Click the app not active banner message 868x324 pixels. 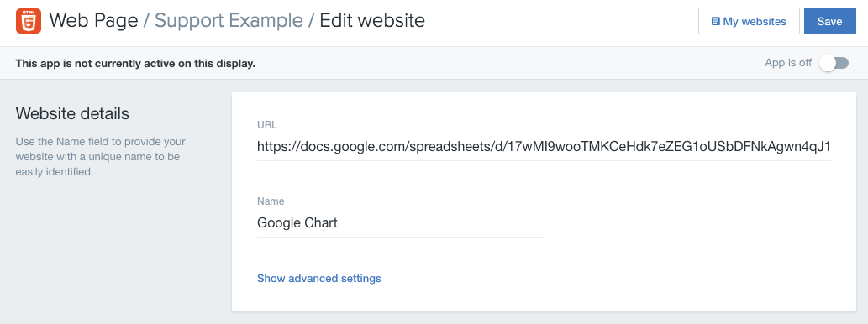pyautogui.click(x=135, y=64)
